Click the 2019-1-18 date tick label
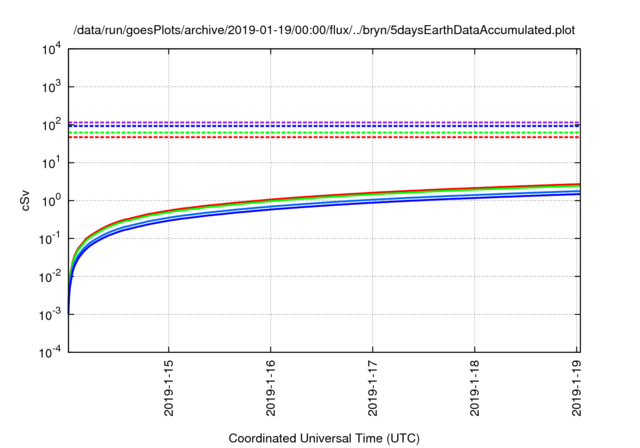 click(x=474, y=388)
